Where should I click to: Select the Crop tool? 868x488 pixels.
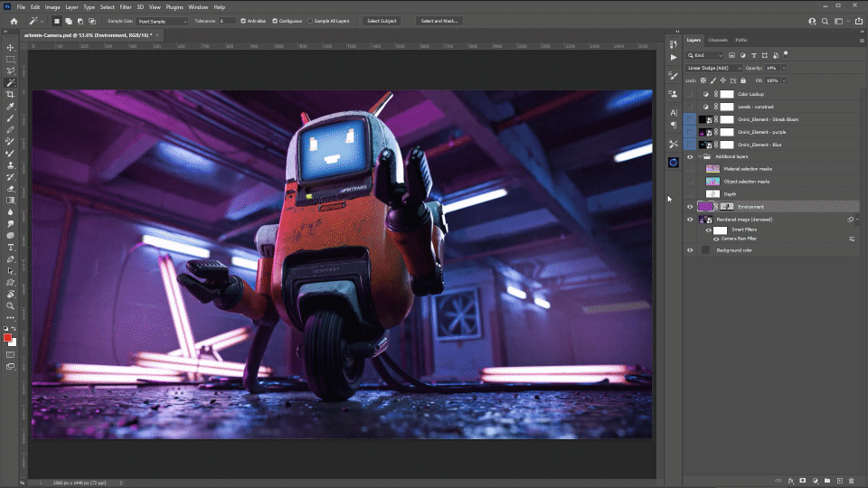coord(10,94)
